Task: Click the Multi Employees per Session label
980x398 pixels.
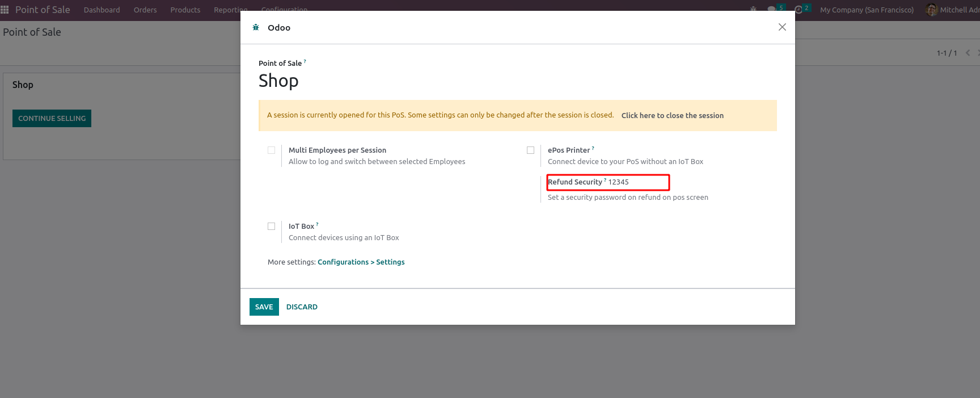Action: pos(337,150)
